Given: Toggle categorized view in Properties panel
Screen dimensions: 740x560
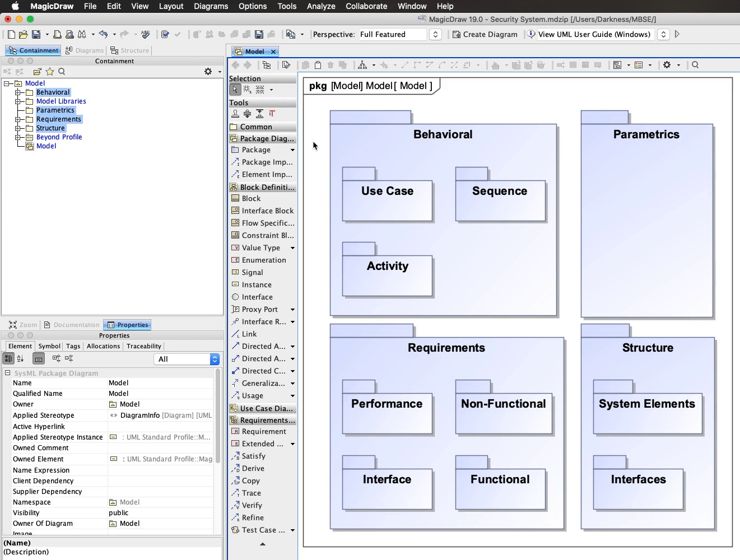Looking at the screenshot, I should click(x=8, y=358).
